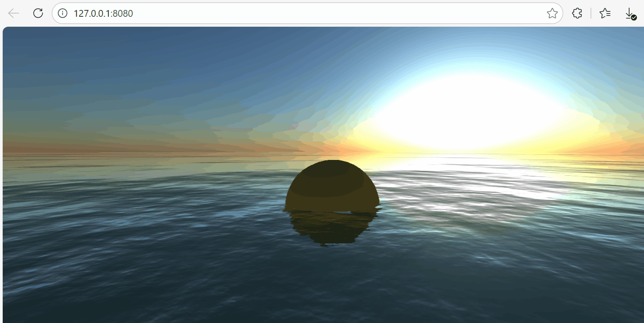Screen dimensions: 644x323
Task: Focus the address bar showing 127.0.0.1:8080
Action: [x=307, y=13]
